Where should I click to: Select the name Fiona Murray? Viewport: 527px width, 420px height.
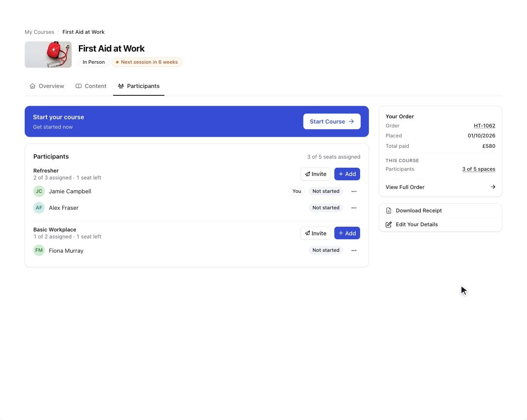(66, 251)
